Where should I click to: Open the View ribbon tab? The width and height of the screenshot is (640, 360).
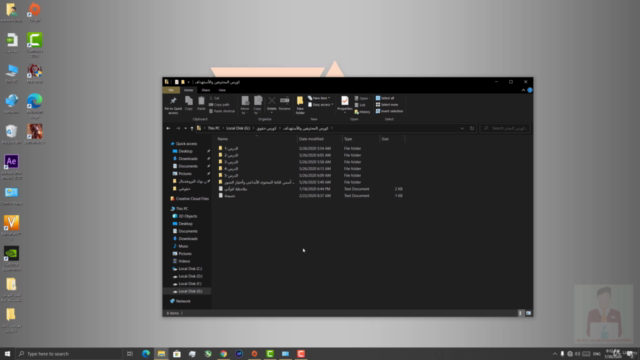222,90
